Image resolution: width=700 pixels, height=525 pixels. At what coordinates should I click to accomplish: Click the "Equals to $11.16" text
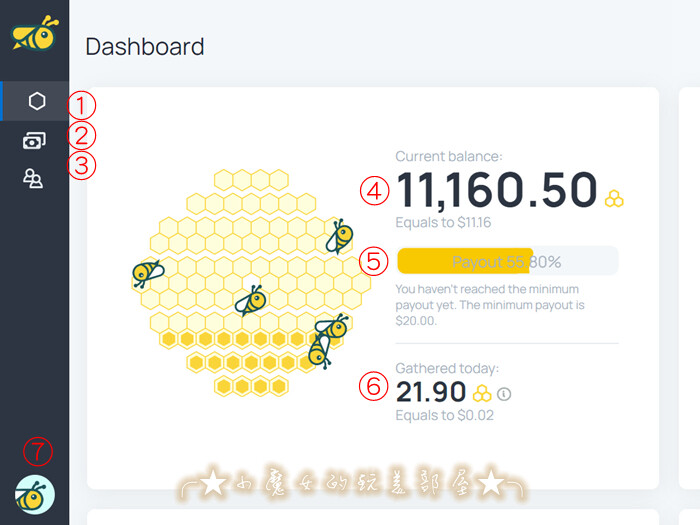[x=443, y=223]
